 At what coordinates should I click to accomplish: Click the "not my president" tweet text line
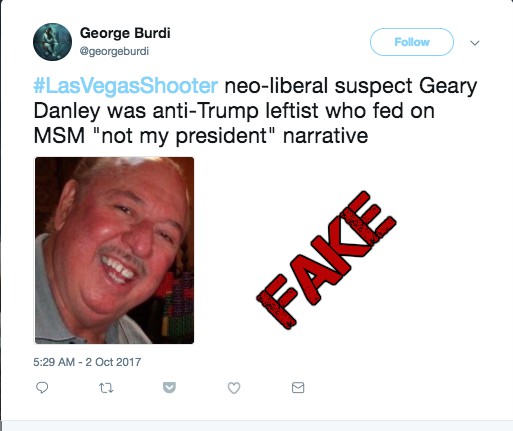coord(201,136)
